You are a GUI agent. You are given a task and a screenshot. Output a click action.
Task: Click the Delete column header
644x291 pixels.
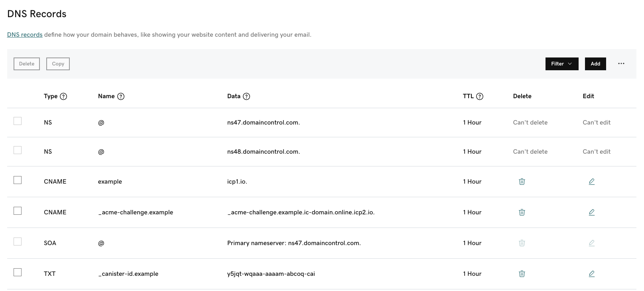coord(522,96)
